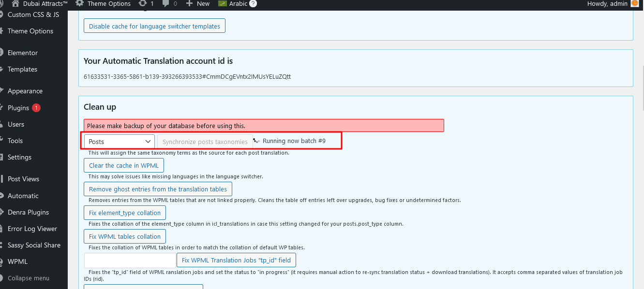Viewport: 644px width, 289px height.
Task: Open Plugins menu in sidebar
Action: [18, 108]
